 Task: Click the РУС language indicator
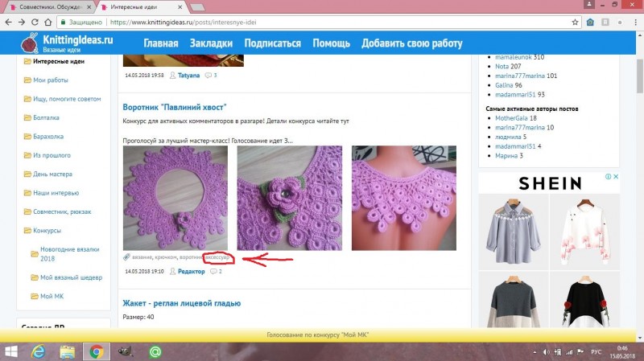(x=596, y=352)
